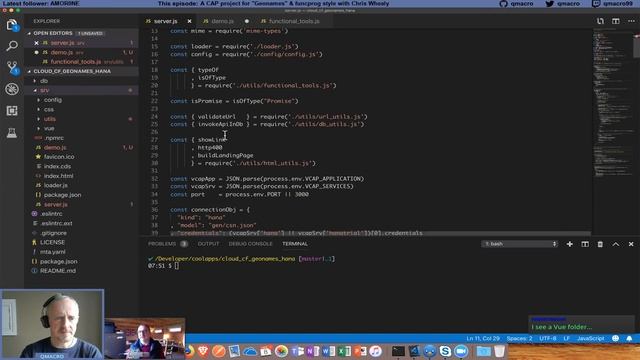
Task: Open OneDrive from the dock
Action: coord(250,351)
